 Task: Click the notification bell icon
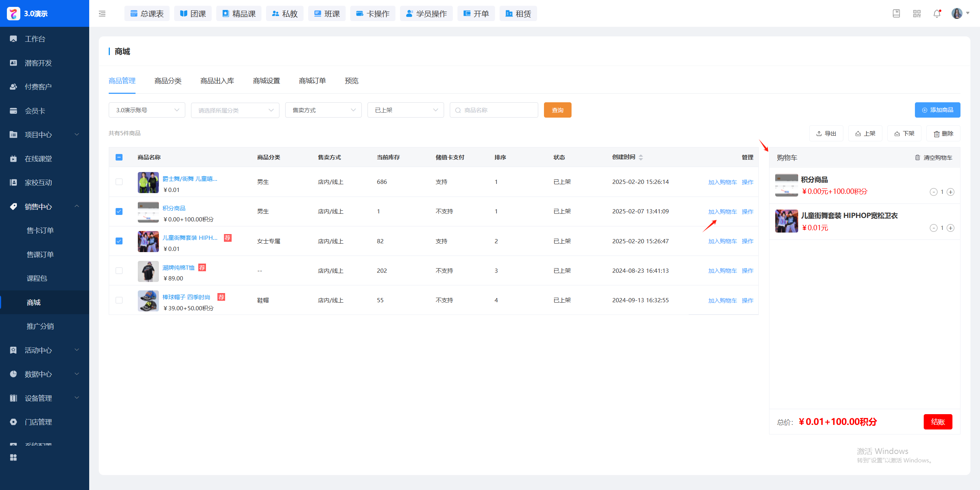[937, 14]
